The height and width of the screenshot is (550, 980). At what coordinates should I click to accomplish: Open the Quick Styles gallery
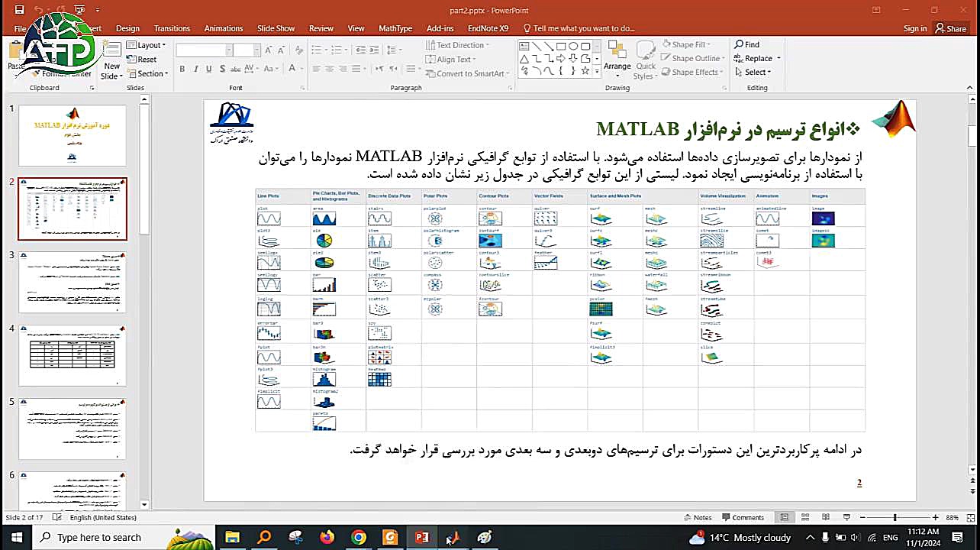(x=646, y=60)
